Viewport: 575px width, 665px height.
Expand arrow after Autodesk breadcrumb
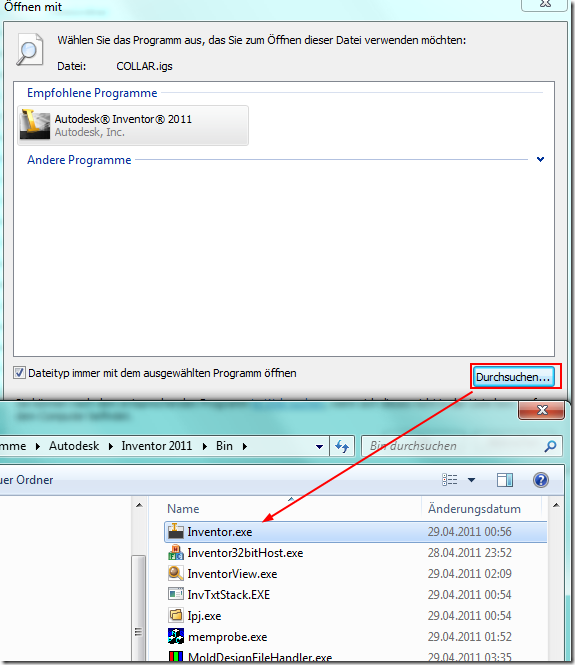click(111, 446)
